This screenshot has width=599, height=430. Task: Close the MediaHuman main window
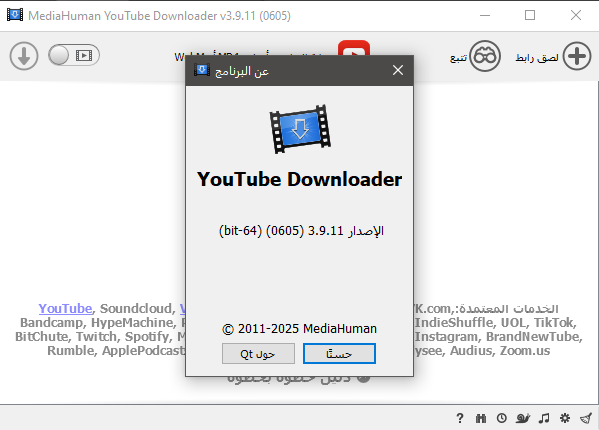576,15
